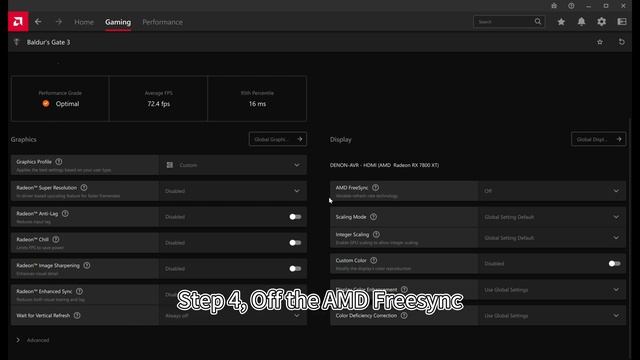Image resolution: width=640 pixels, height=360 pixels.
Task: Show help for Radeon Super Resolution
Action: pyautogui.click(x=84, y=188)
